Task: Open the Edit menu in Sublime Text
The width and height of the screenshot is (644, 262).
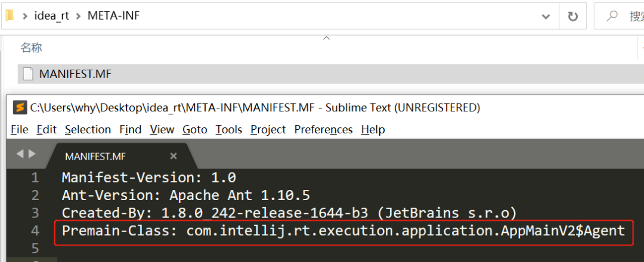Action: click(x=47, y=130)
